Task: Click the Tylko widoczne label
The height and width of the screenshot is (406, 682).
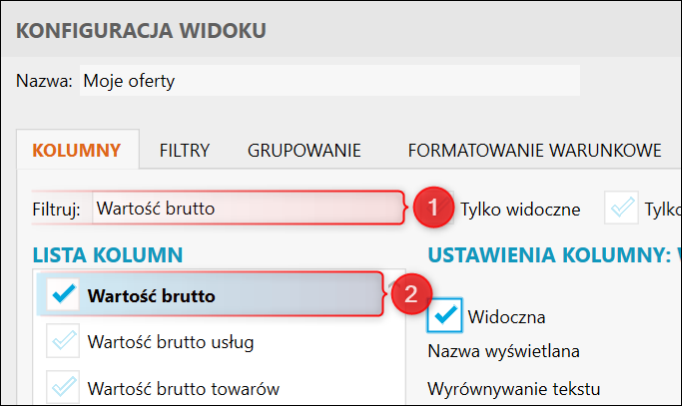Action: click(520, 209)
